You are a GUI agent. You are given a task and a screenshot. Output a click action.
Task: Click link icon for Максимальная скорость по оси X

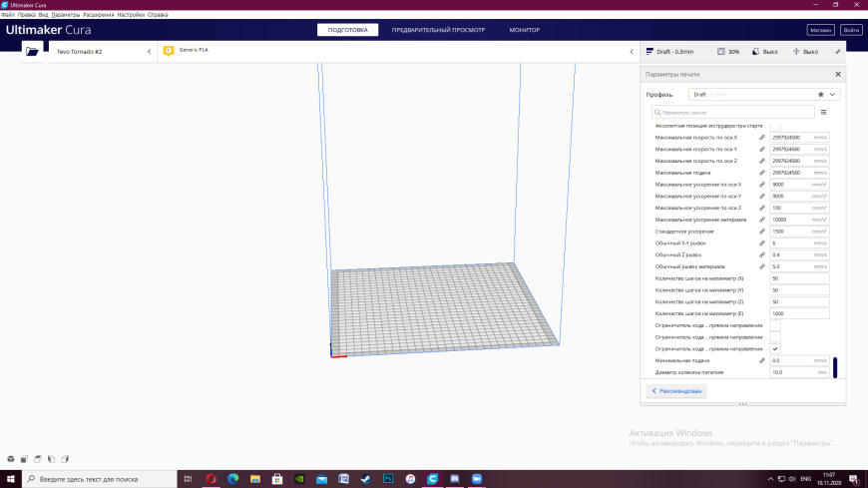pyautogui.click(x=762, y=138)
